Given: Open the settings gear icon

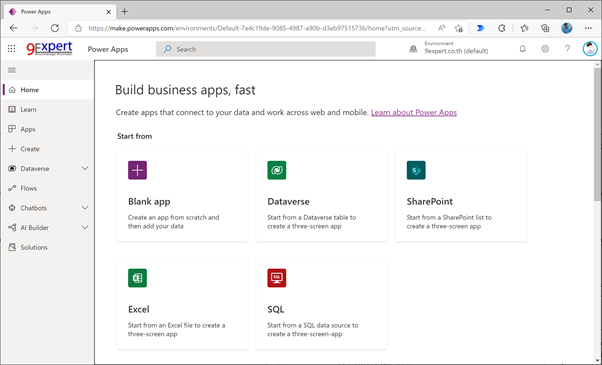Looking at the screenshot, I should point(545,49).
